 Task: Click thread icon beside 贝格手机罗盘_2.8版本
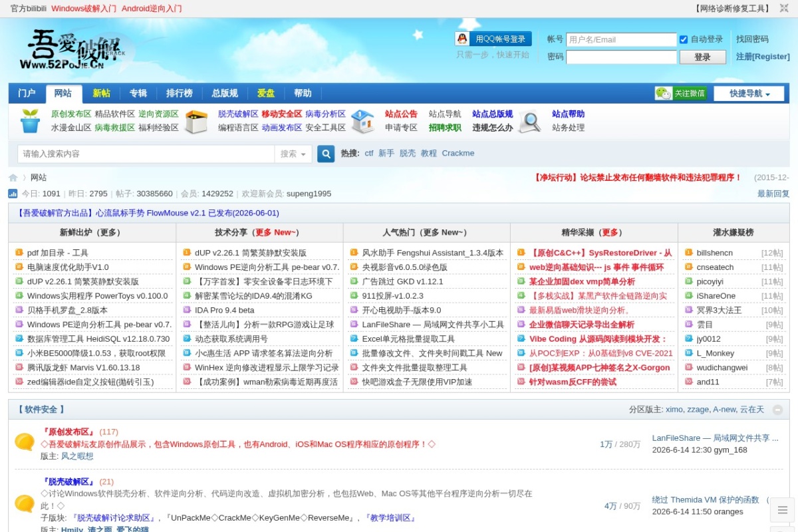pos(19,310)
